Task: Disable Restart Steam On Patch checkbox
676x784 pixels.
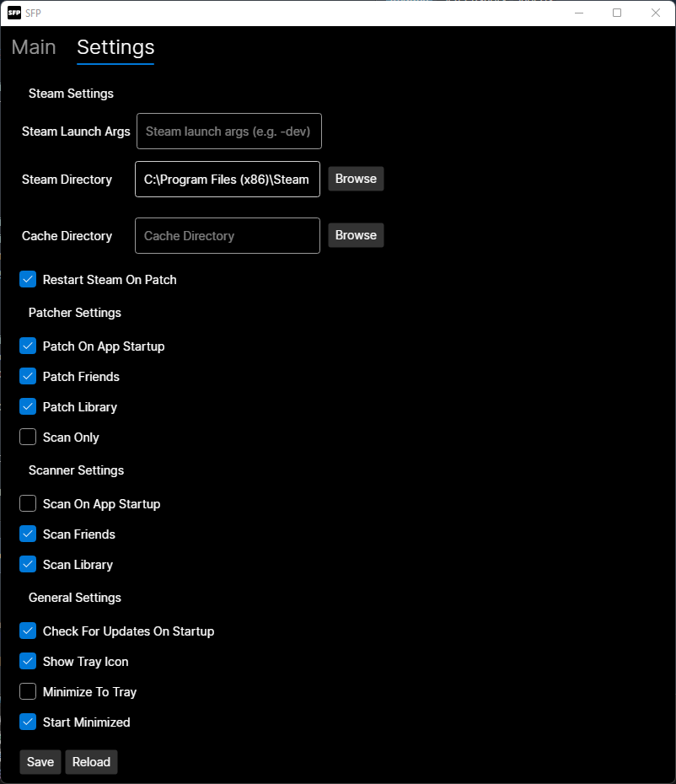Action: pyautogui.click(x=29, y=280)
